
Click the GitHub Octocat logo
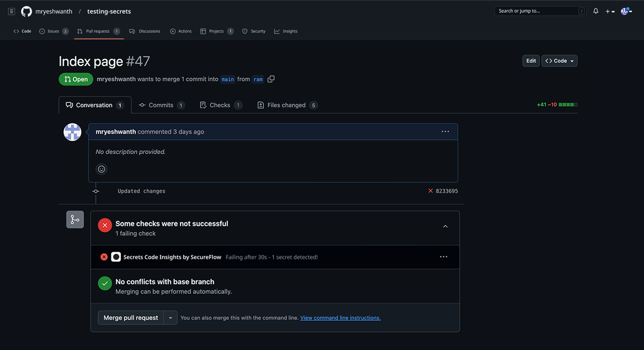(26, 11)
